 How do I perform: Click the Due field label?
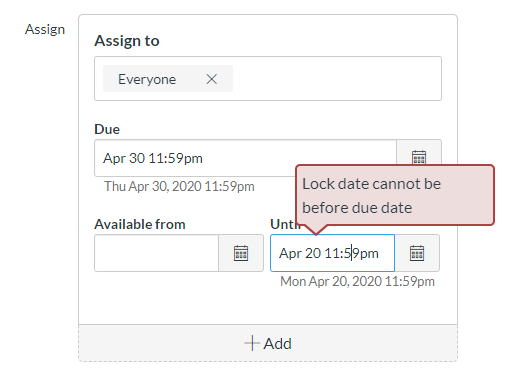pos(107,129)
